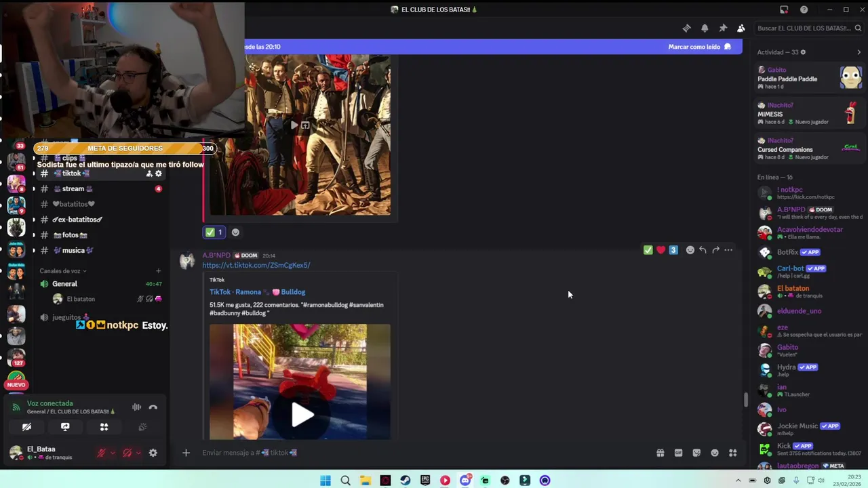The height and width of the screenshot is (488, 868).
Task: Open headphone output options dropdown arrow
Action: pyautogui.click(x=138, y=453)
